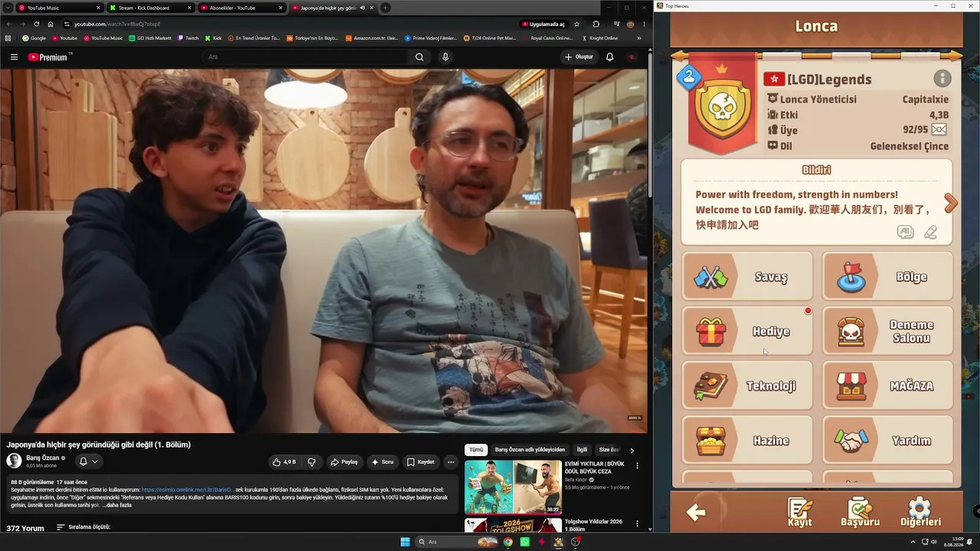Click the YouTube search field

(x=306, y=57)
